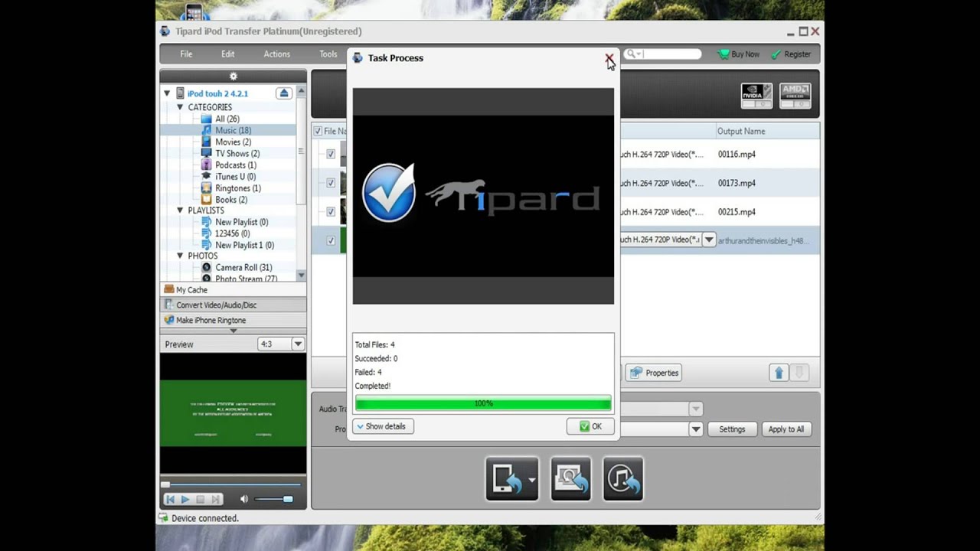The width and height of the screenshot is (980, 551).
Task: Collapse the PLAYLISTS tree section
Action: click(180, 210)
